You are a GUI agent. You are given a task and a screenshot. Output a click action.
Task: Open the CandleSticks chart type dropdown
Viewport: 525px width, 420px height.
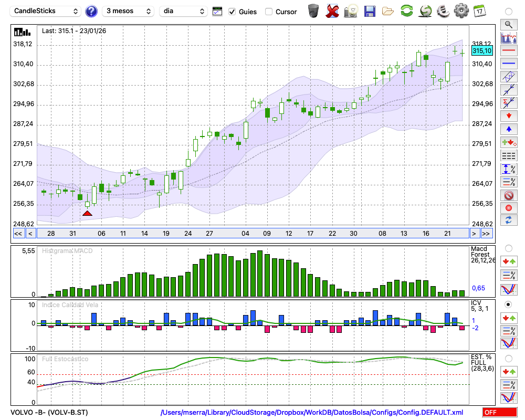(x=46, y=11)
